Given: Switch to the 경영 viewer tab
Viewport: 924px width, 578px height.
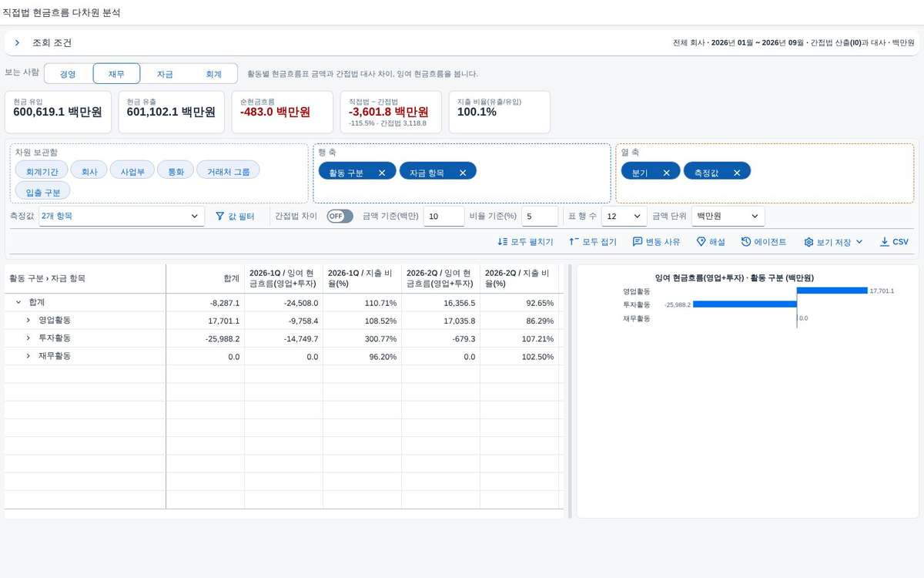Looking at the screenshot, I should (x=69, y=74).
